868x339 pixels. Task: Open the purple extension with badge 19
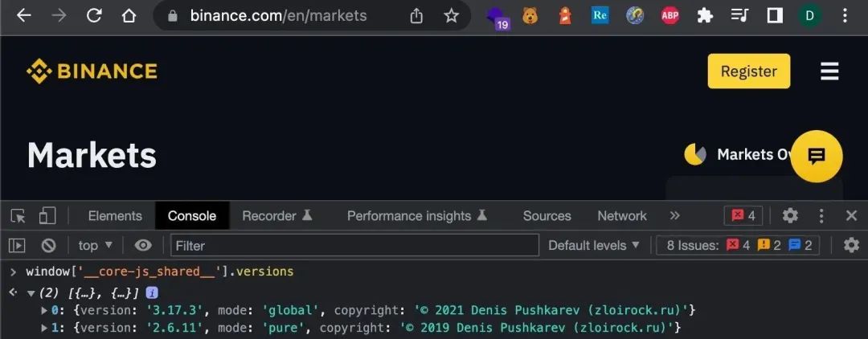[497, 17]
